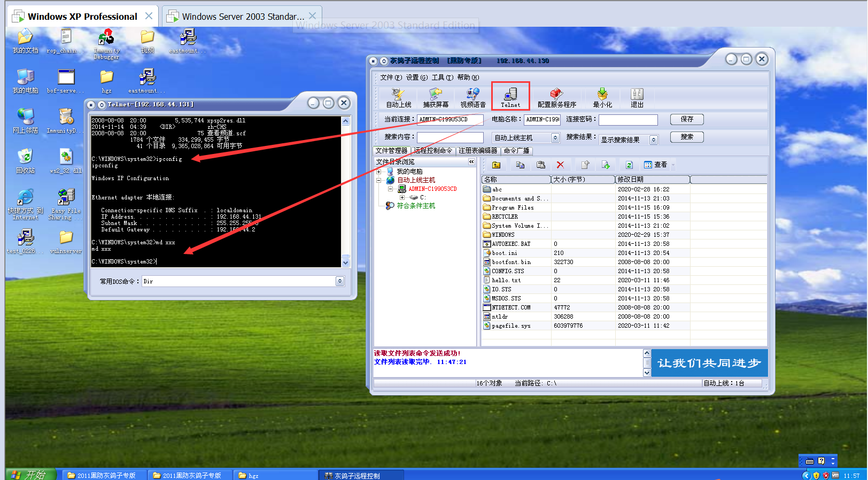Open the 自动上线主机 search scope dropdown
Screen dimensions: 868x480
tap(555, 138)
